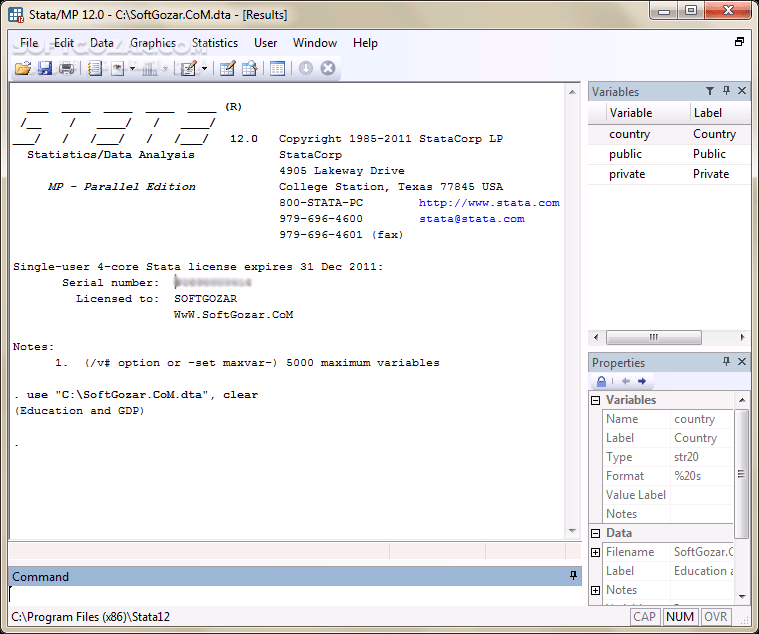Viewport: 759px width, 634px height.
Task: Collapse the Variables section in Properties
Action: click(596, 400)
